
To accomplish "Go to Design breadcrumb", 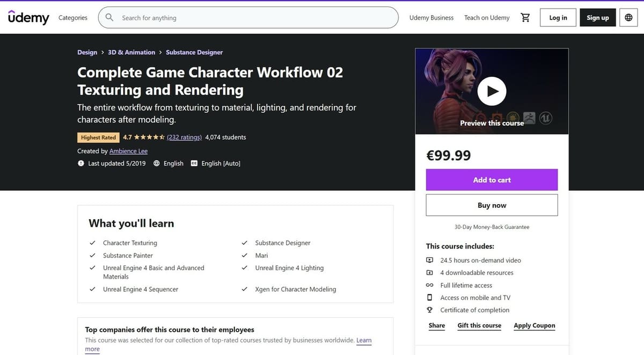I will pos(87,52).
